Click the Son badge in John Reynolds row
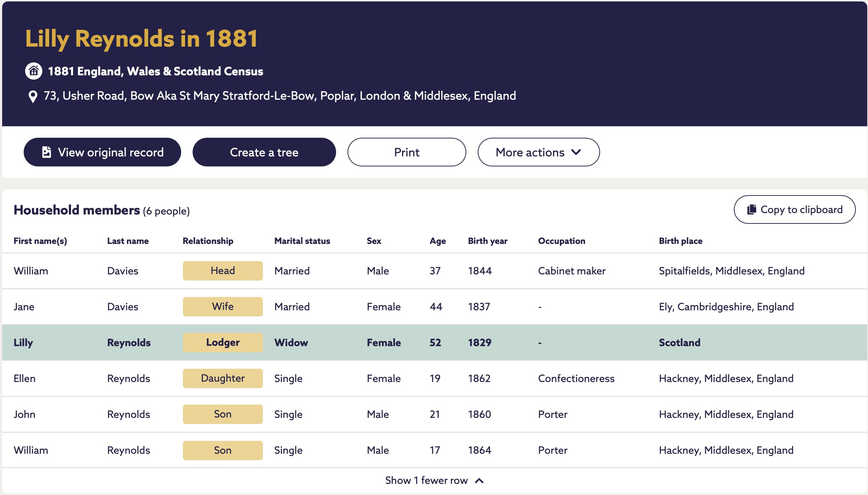This screenshot has width=868, height=495. (223, 414)
